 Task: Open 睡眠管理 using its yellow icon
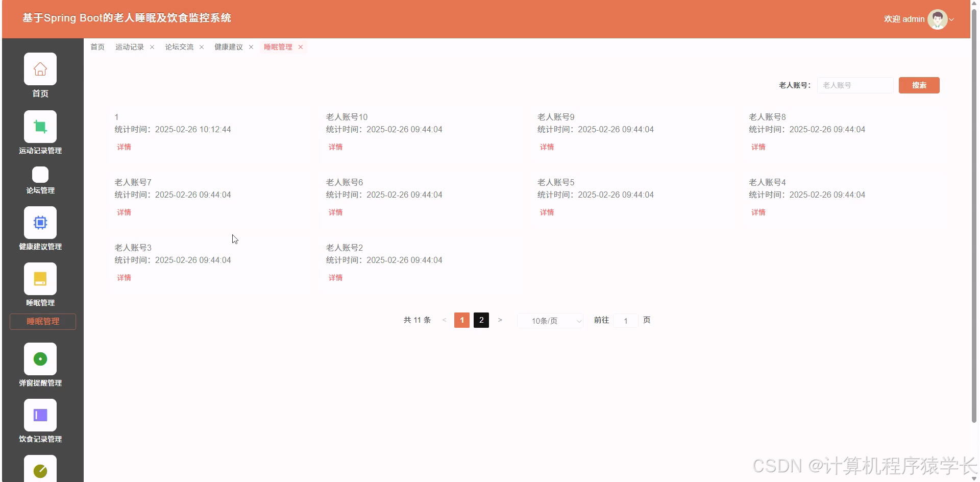(x=40, y=279)
